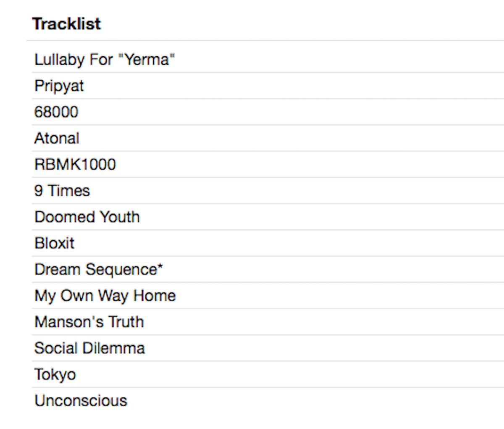Click the quoted word "Yerma"
Image resolution: width=504 pixels, height=429 pixels.
tap(147, 60)
